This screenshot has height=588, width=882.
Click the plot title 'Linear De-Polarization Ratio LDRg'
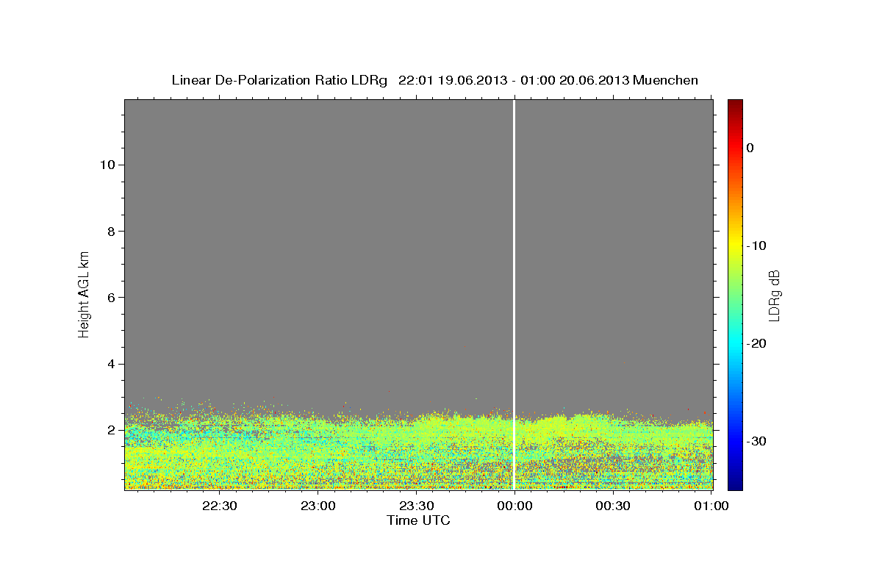tap(279, 80)
